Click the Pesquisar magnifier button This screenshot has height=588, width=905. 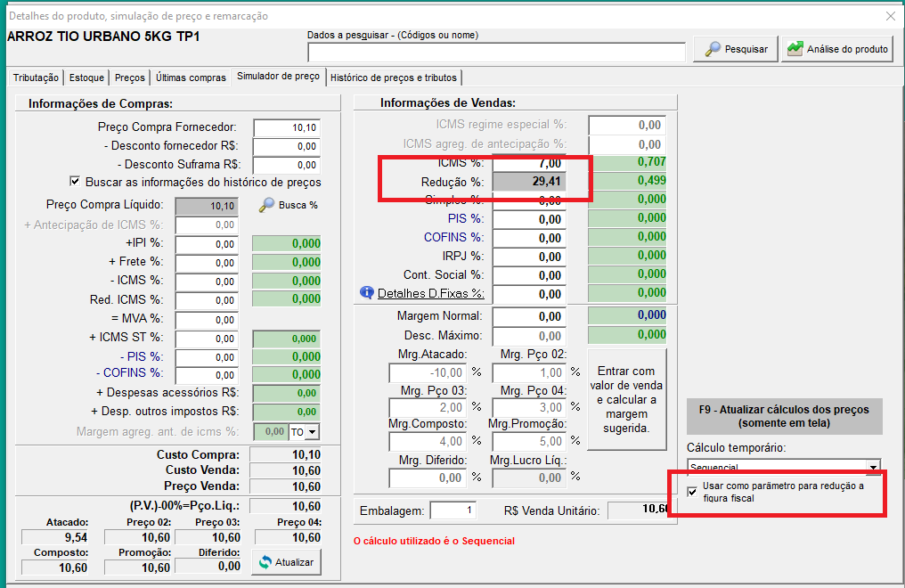(736, 49)
